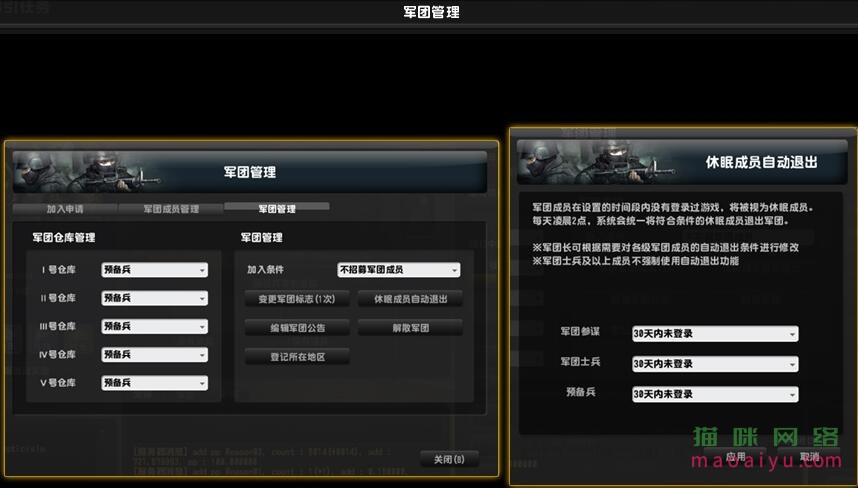
Task: Switch to the 军团成员管理 tab
Action: pyautogui.click(x=171, y=209)
